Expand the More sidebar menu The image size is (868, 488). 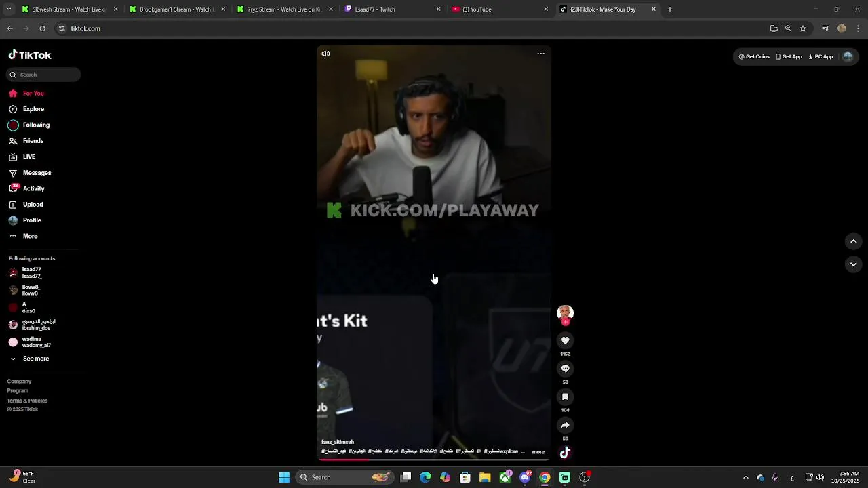[24, 236]
